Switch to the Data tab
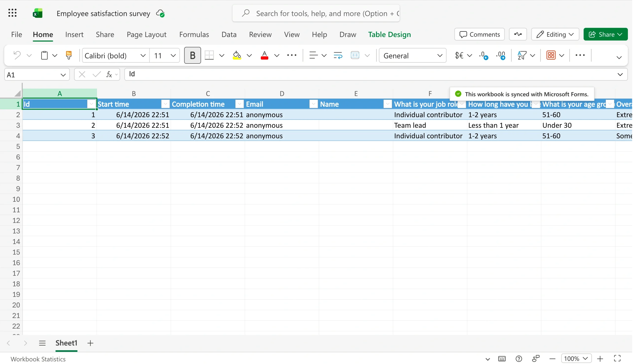Screen dimensions: 633x364 pyautogui.click(x=229, y=34)
